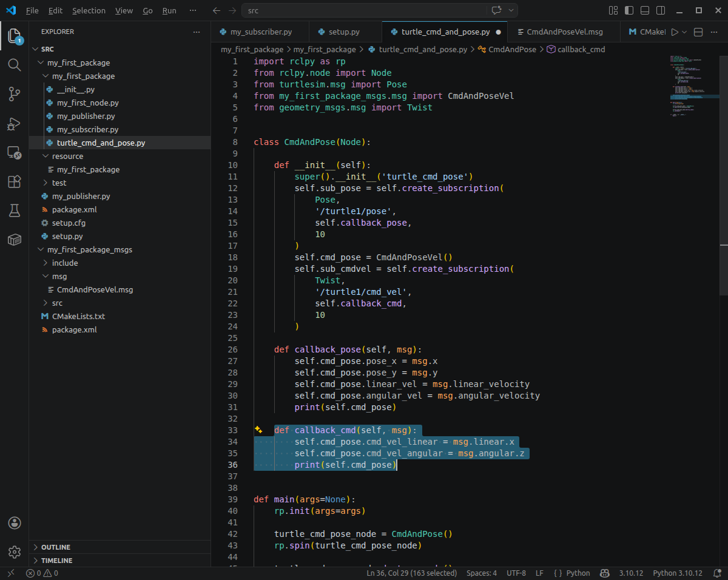Open my_first_node.py in Explorer
Screen dimensions: 728x580
[x=88, y=103]
